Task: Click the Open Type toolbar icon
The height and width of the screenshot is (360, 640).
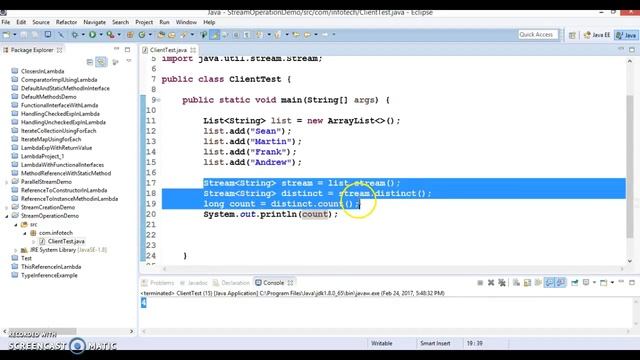Action: point(161,35)
